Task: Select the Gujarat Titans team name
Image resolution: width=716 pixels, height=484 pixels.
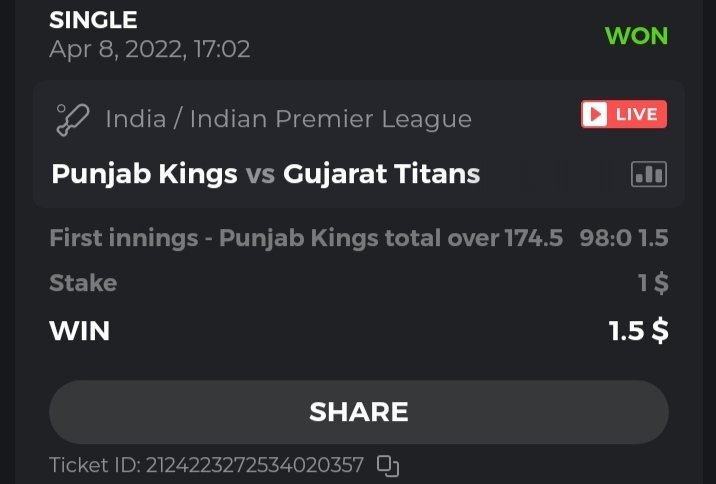Action: (x=382, y=175)
